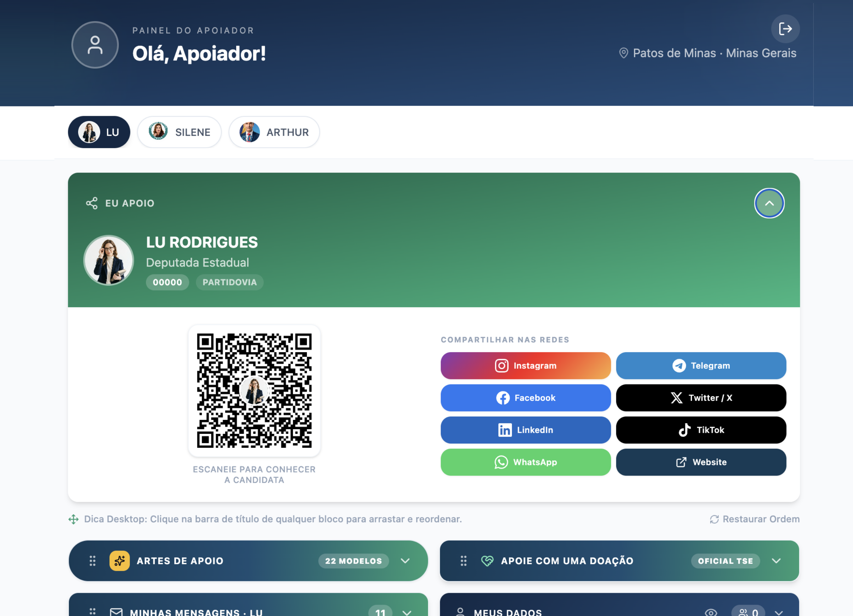
Task: Open the Website button
Action: click(x=701, y=462)
